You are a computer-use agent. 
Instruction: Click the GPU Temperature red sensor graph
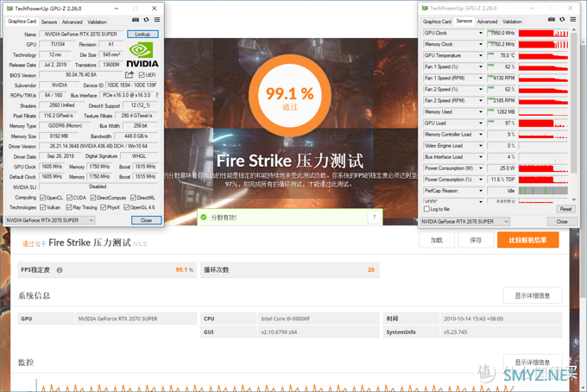[x=543, y=55]
